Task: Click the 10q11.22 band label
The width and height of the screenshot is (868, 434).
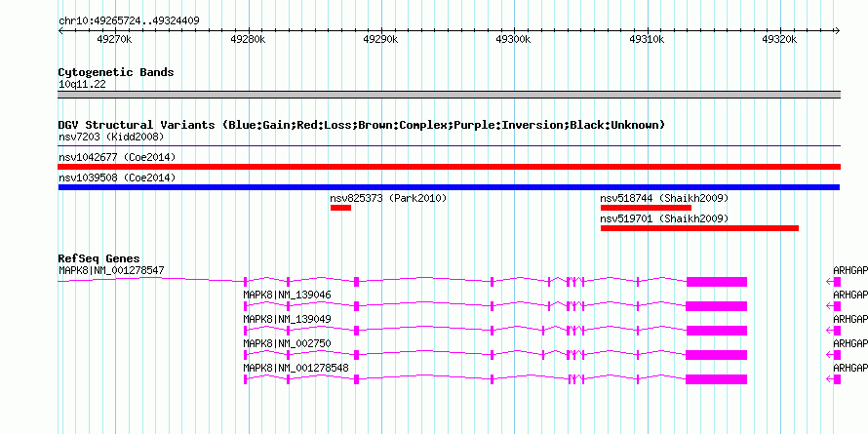Action: point(82,85)
